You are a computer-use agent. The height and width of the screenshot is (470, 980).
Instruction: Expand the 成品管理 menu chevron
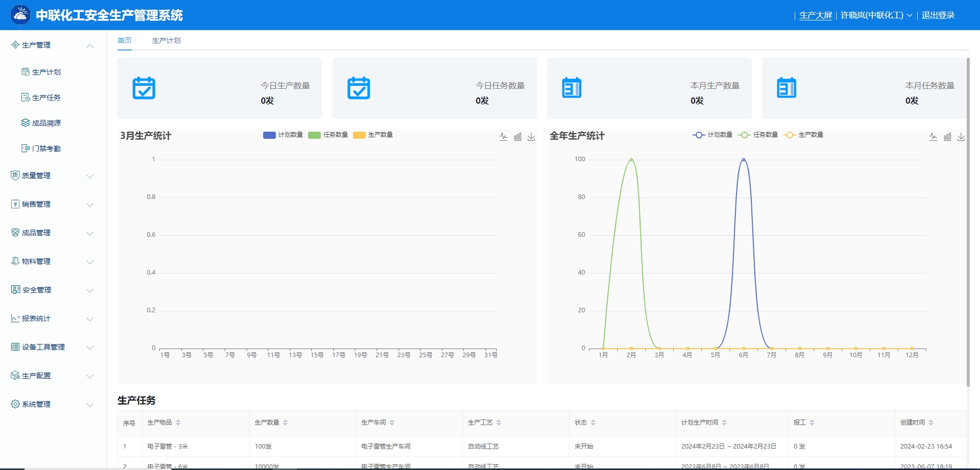(90, 234)
